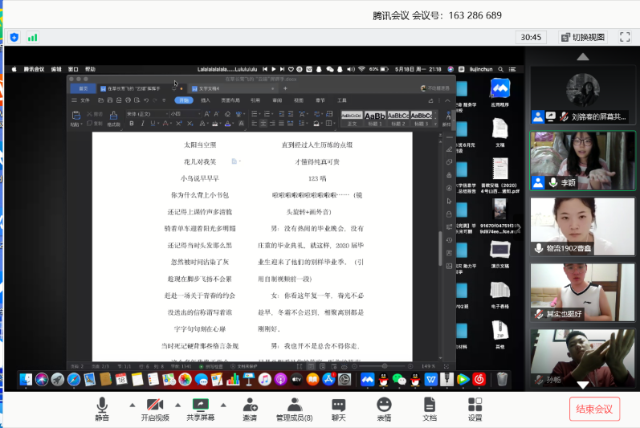Toggle Bold B formatting in WPS

(x=131, y=123)
